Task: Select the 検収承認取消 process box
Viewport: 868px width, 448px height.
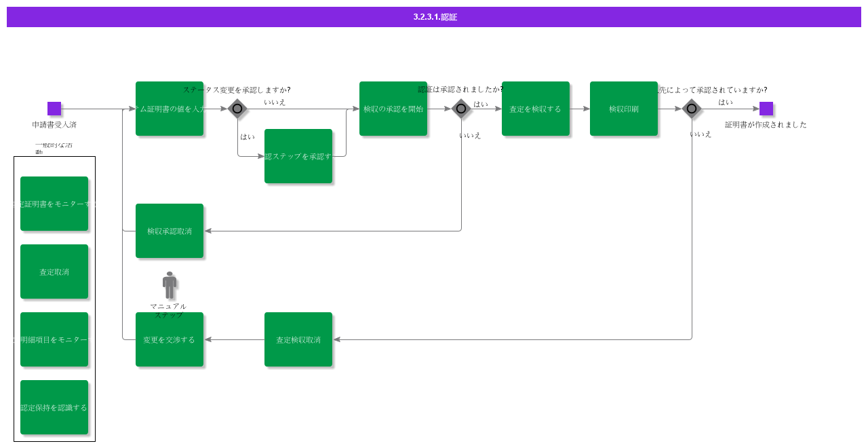Action: 170,231
